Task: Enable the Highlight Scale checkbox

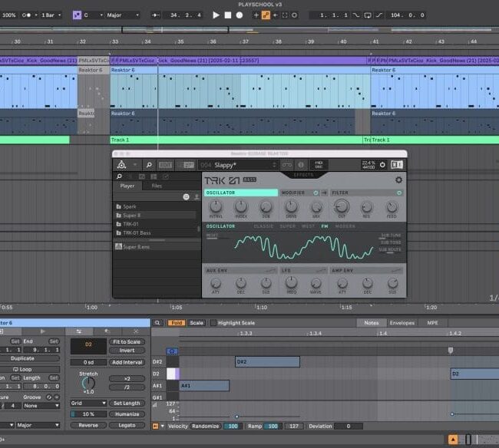Action: coord(213,323)
